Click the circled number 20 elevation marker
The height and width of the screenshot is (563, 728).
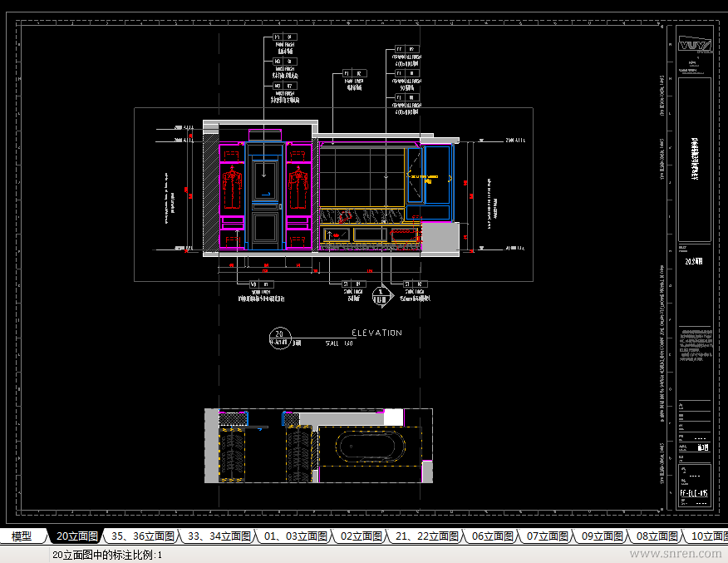click(x=280, y=338)
